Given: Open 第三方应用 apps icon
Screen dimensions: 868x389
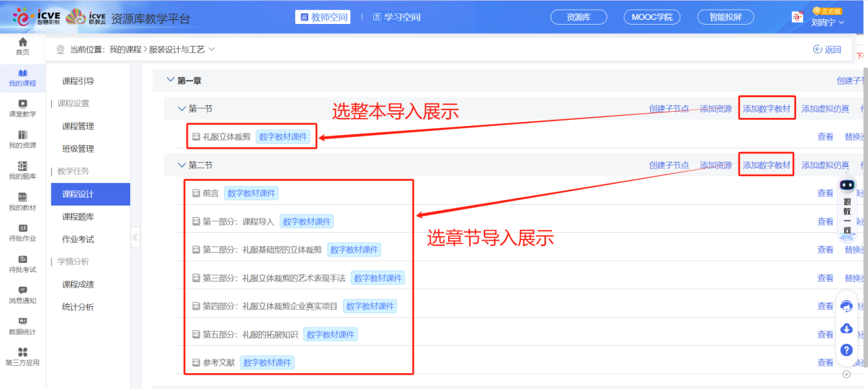Looking at the screenshot, I should (23, 353).
